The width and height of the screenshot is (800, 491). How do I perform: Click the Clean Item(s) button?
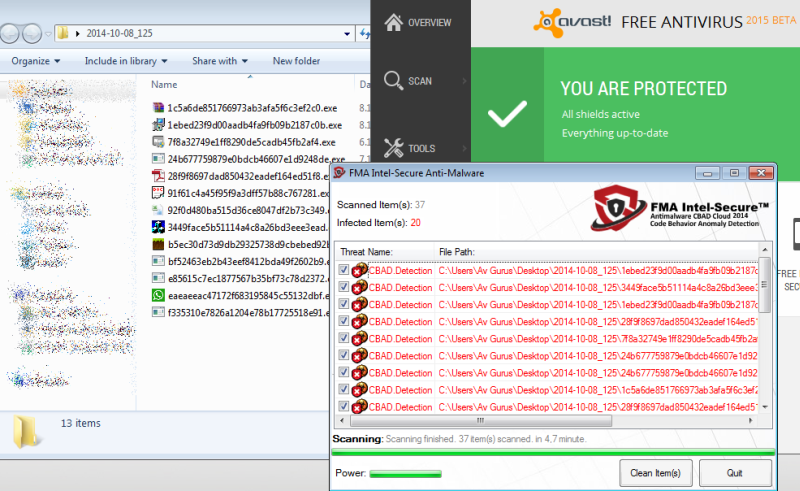[x=656, y=473]
